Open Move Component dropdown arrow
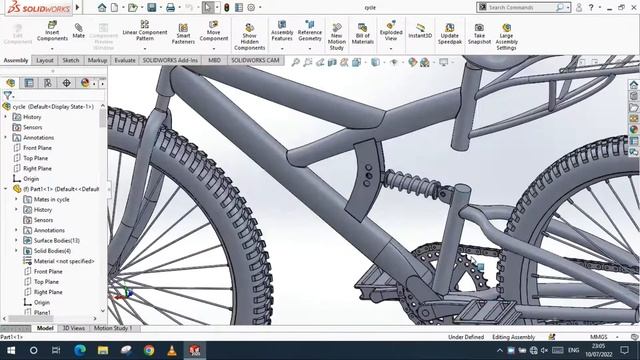640x360 pixels. pyautogui.click(x=213, y=49)
